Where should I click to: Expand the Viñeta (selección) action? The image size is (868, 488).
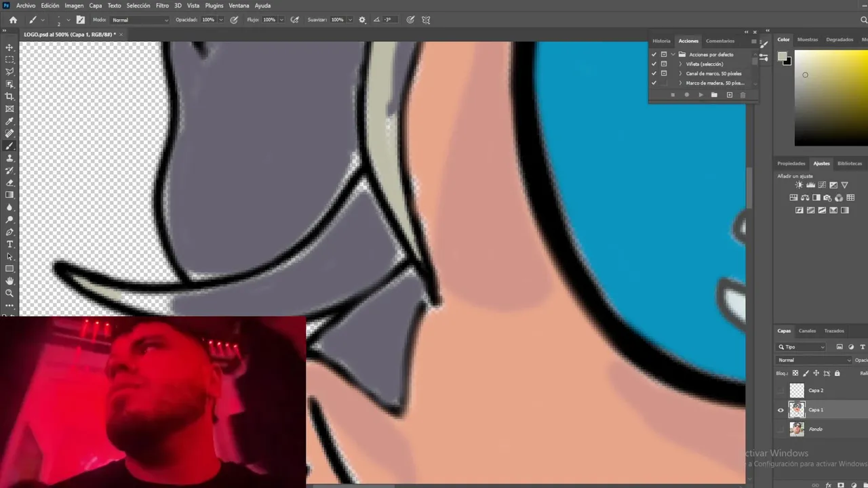[x=680, y=64]
